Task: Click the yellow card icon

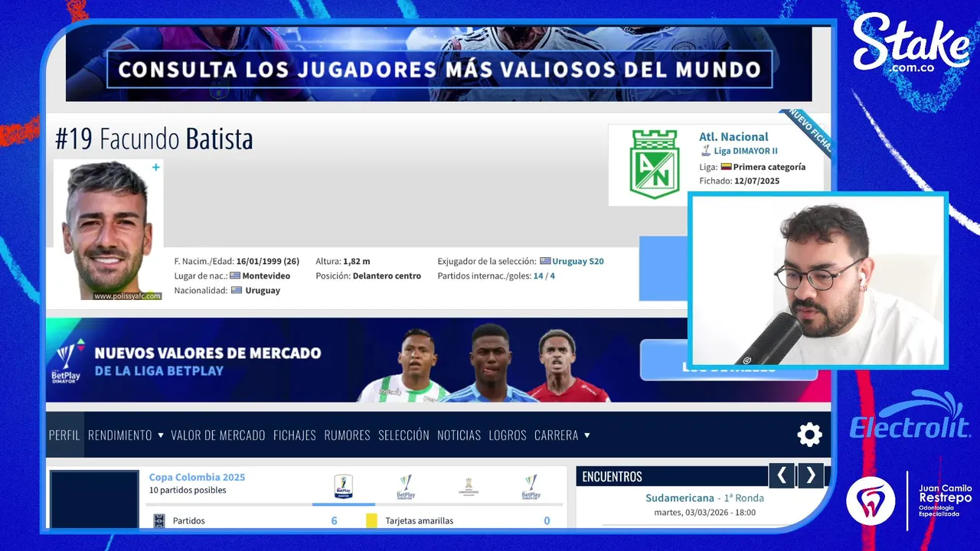Action: [x=371, y=520]
